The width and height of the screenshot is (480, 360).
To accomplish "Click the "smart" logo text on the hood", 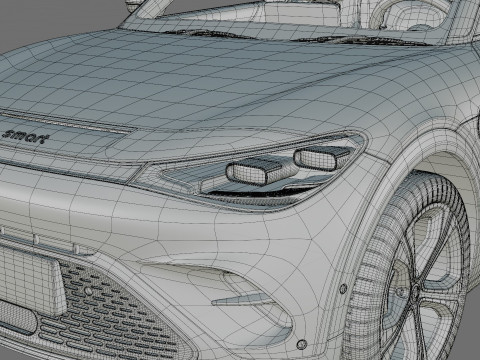I will pyautogui.click(x=26, y=136).
